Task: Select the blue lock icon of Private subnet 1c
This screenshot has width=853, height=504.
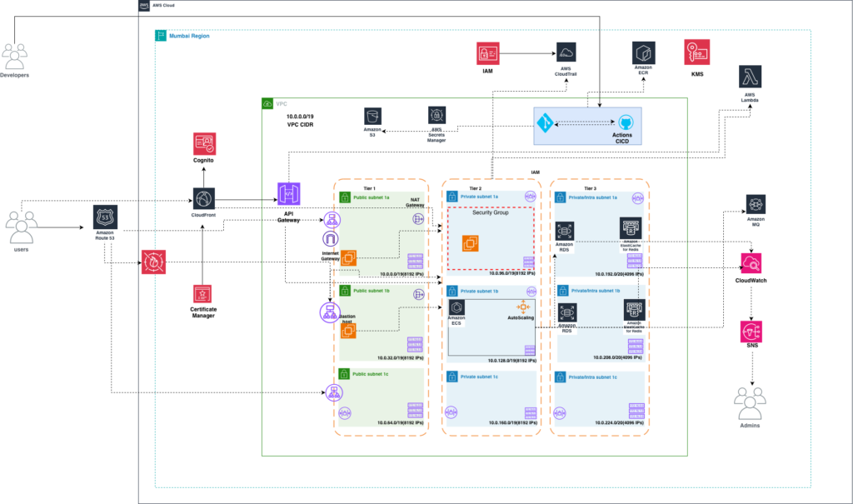Action: tap(452, 377)
